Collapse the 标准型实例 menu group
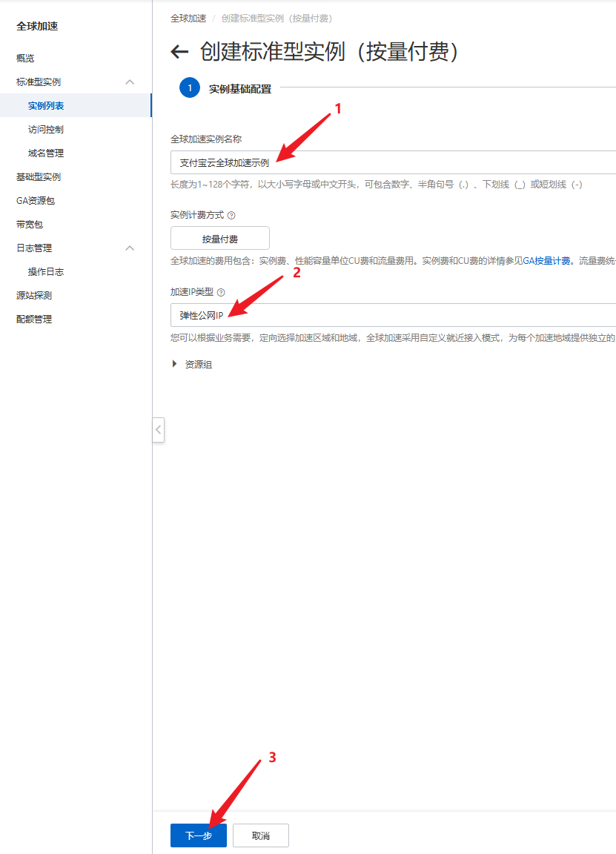 (x=130, y=82)
